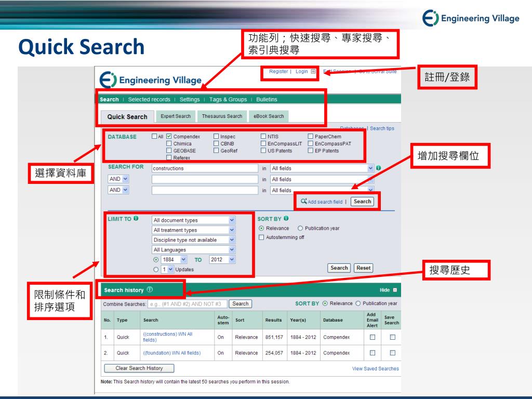The width and height of the screenshot is (532, 399).
Task: Open the All treatment types dropdown
Action: pos(193,230)
